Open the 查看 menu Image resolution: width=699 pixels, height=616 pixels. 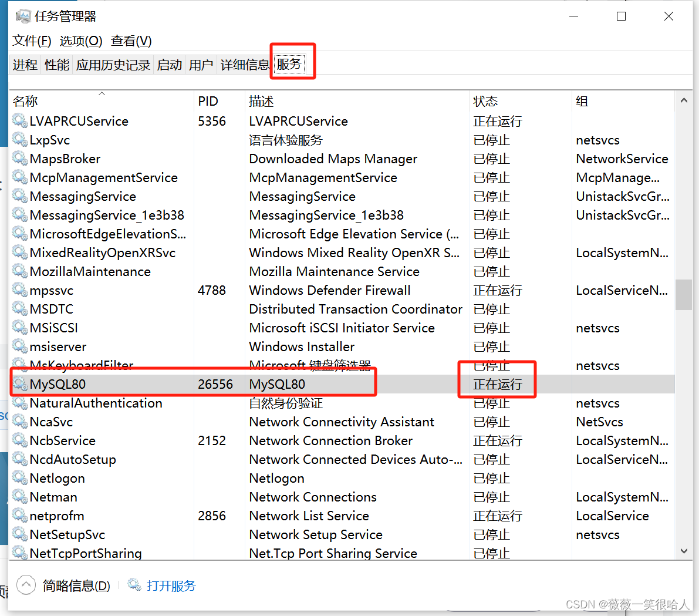coord(130,41)
